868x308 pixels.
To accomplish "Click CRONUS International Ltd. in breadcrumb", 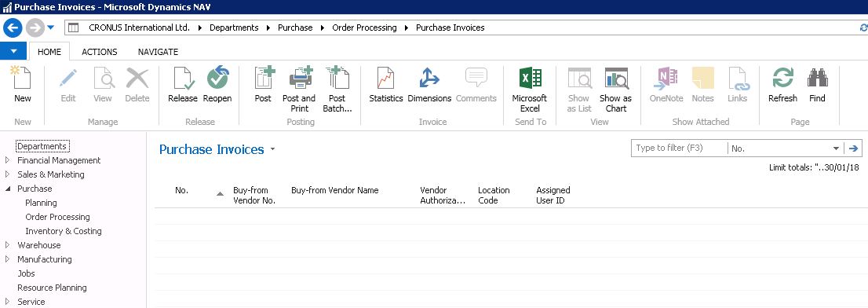I will [x=140, y=27].
